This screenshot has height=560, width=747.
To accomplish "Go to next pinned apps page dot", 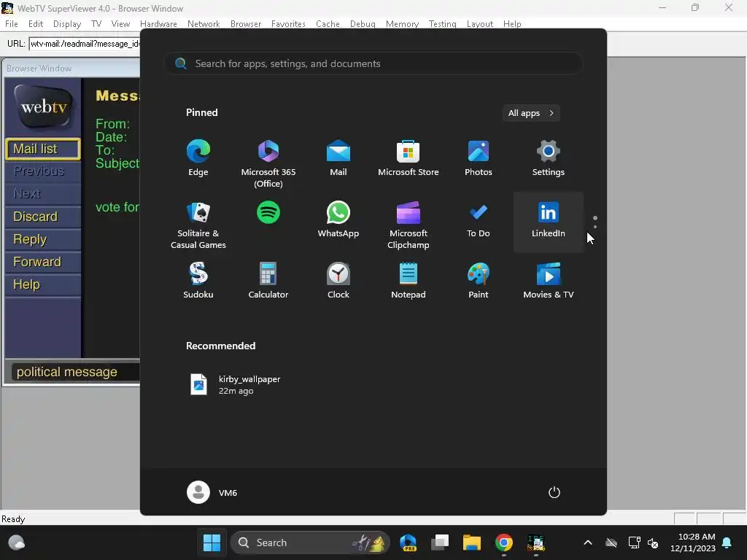I will click(595, 227).
